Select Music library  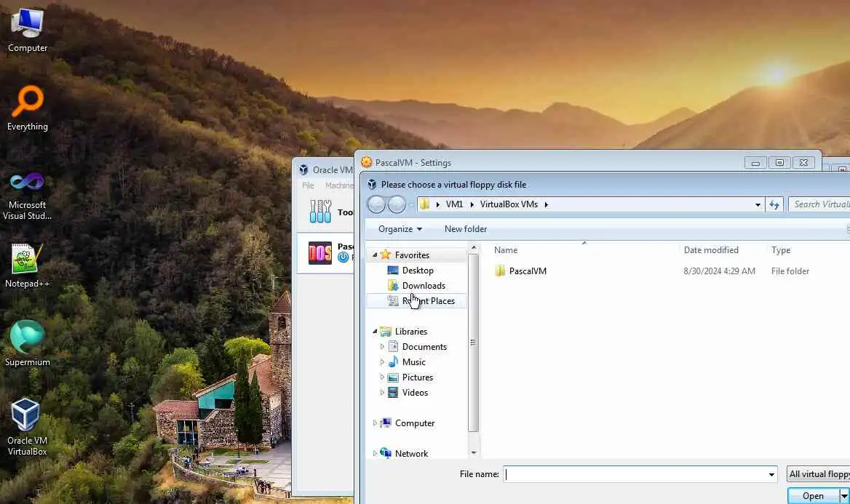click(413, 361)
